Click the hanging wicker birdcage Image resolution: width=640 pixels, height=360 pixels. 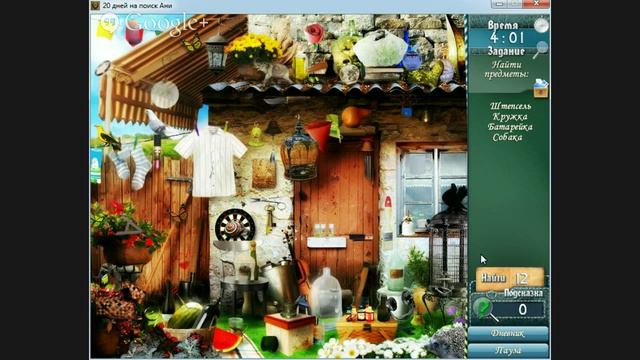point(299,151)
